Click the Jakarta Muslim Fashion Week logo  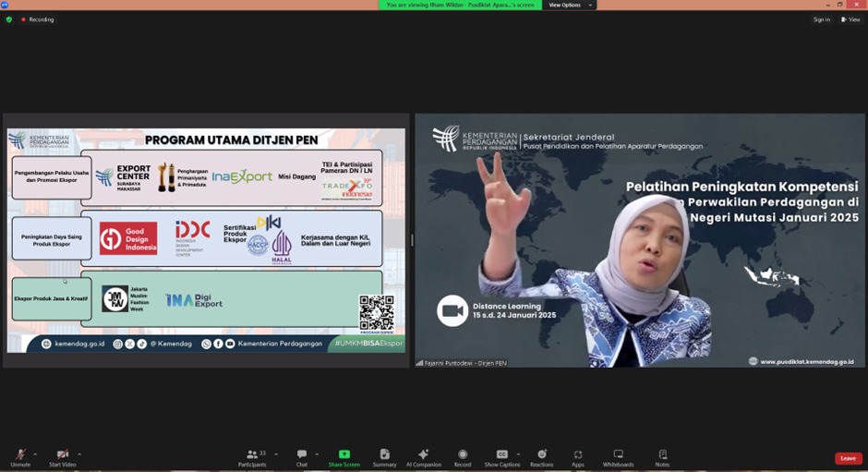126,299
